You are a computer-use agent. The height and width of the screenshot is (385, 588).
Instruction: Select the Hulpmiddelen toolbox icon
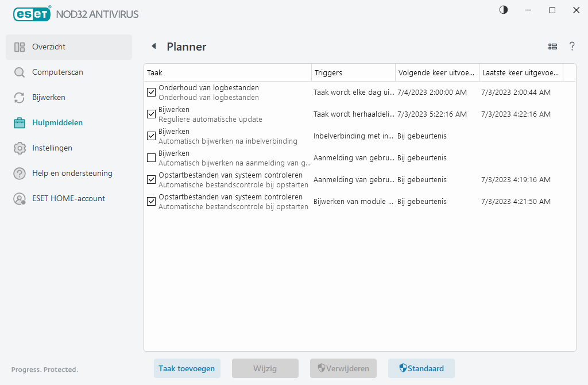click(x=20, y=122)
